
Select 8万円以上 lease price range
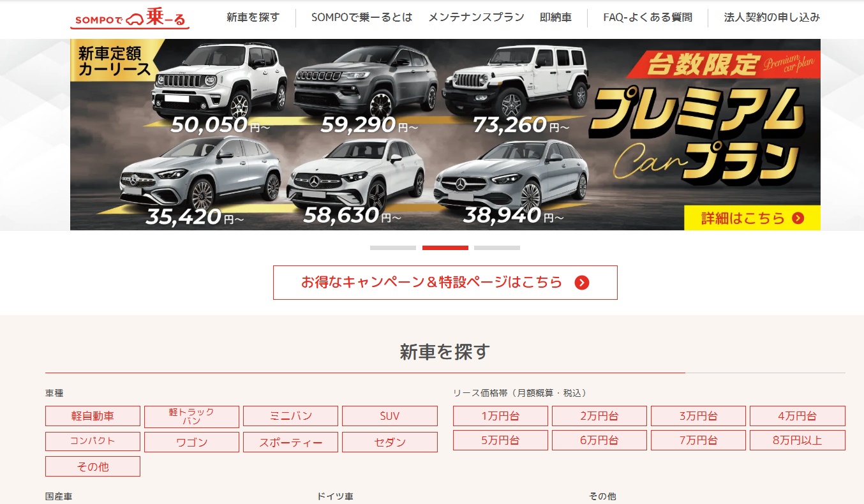pos(798,440)
